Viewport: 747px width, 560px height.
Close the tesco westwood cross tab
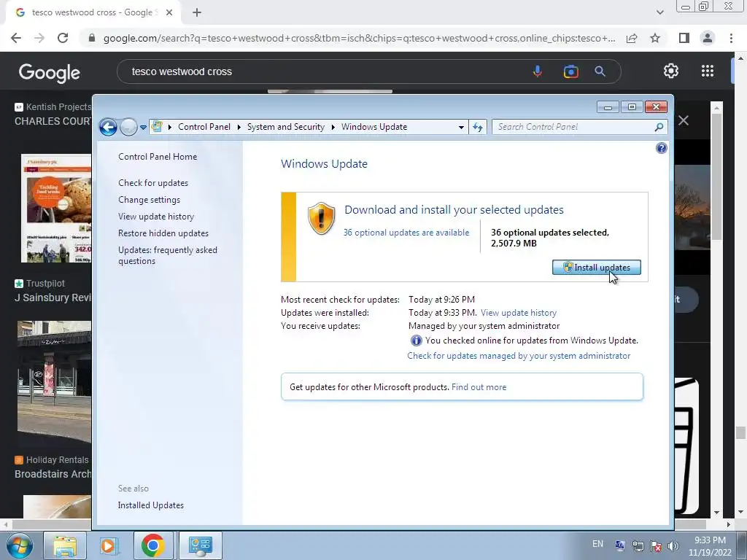(x=169, y=13)
